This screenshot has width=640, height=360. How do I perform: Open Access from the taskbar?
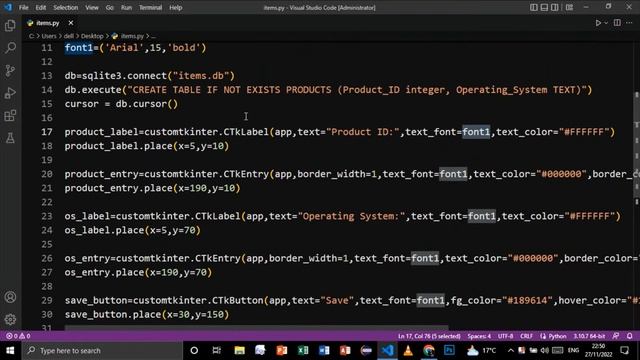click(345, 351)
